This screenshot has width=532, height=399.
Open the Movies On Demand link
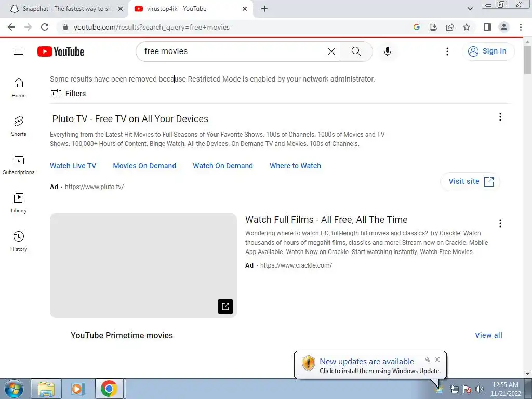144,166
